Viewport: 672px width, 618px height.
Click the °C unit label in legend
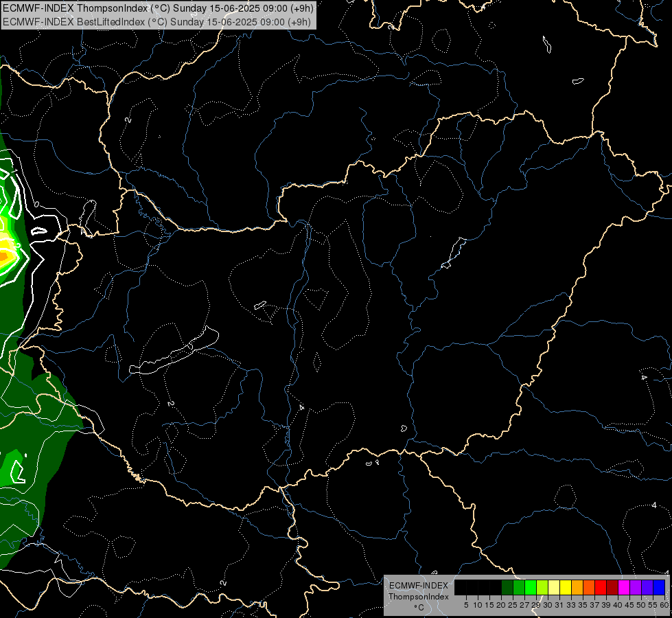pos(419,608)
